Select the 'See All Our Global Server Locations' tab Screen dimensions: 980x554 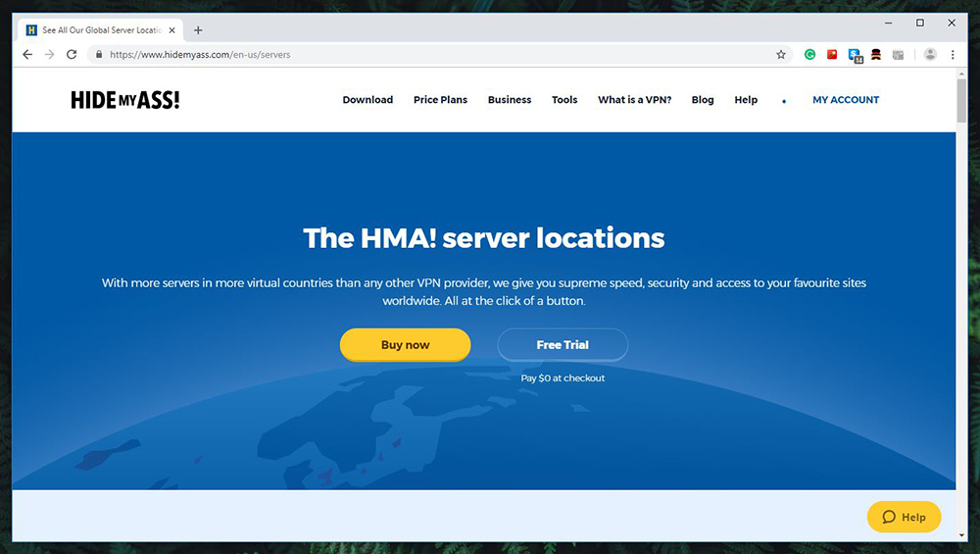(101, 30)
